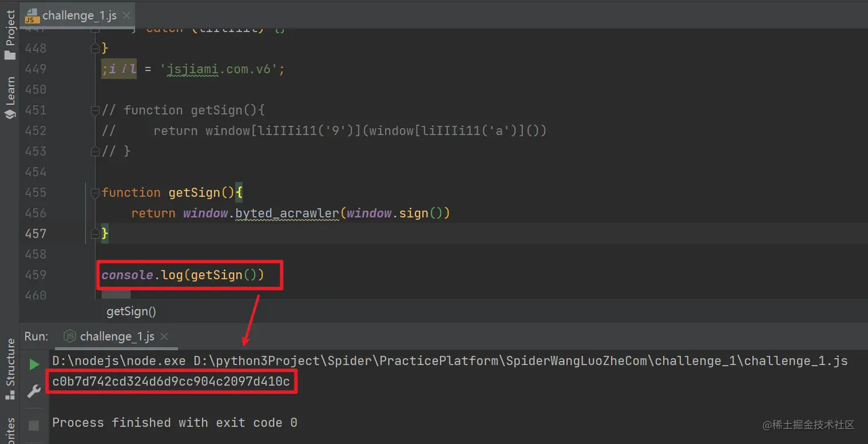Click the return keyword on line 456
This screenshot has height=444, width=868.
(x=153, y=214)
